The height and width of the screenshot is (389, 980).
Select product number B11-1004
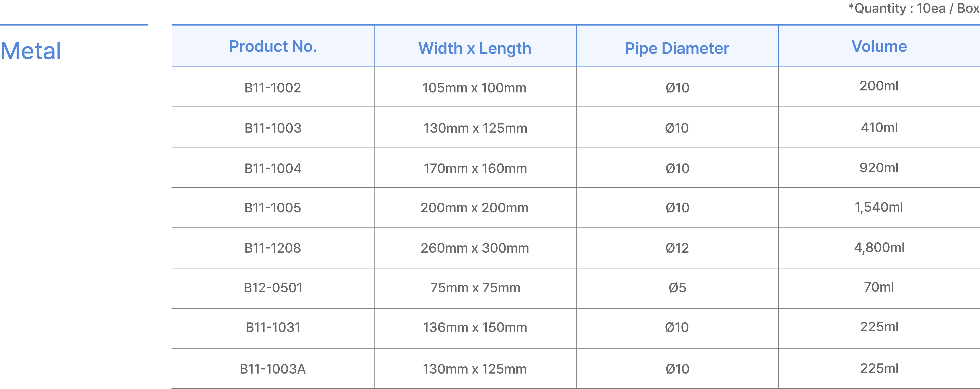[273, 168]
